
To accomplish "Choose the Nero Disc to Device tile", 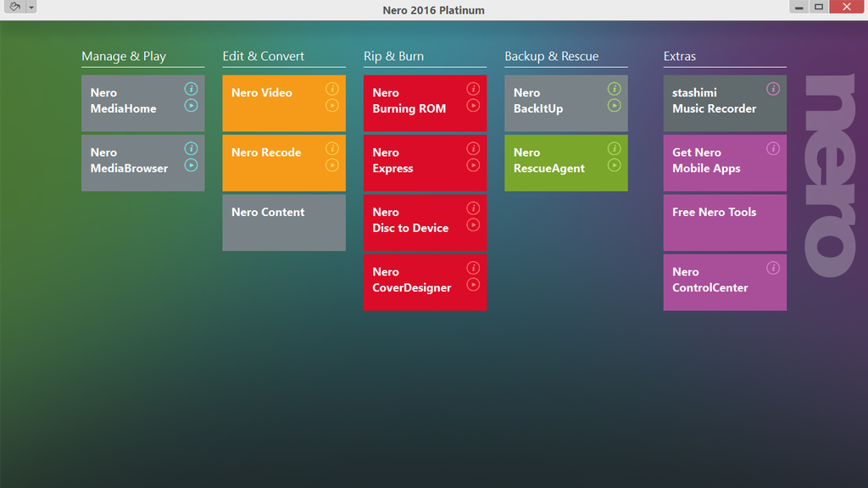I will pos(426,223).
